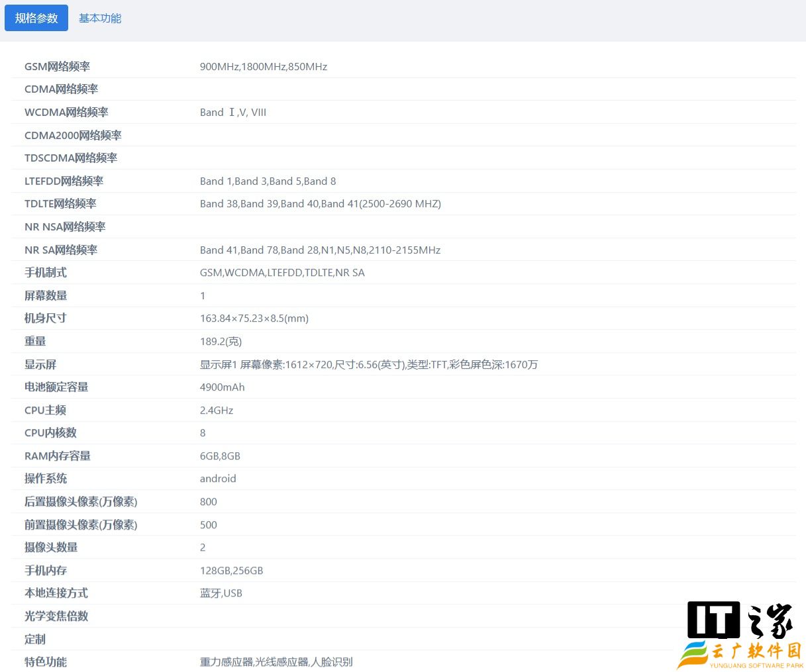Select the 规格参数 tab
Screen dimensions: 806x672
36,18
